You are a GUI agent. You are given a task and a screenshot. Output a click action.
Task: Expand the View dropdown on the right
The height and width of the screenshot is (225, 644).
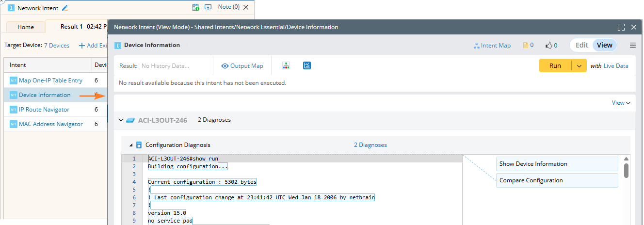tap(621, 103)
